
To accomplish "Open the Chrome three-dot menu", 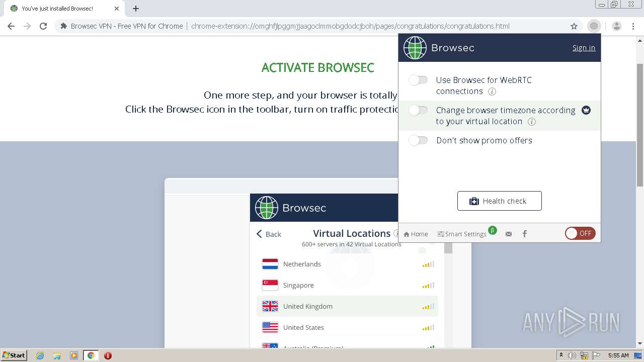I will tap(632, 26).
